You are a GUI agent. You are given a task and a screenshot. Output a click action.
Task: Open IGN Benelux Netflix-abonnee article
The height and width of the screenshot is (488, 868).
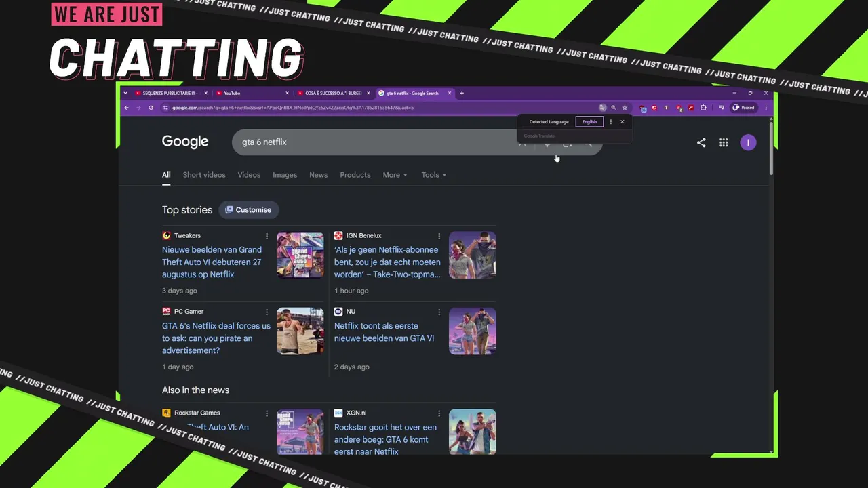tap(387, 262)
